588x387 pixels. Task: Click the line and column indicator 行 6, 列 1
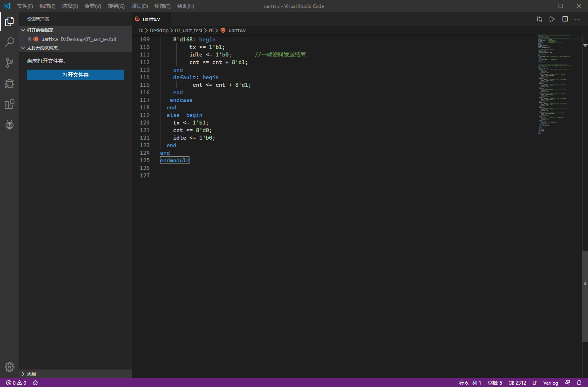pyautogui.click(x=470, y=383)
